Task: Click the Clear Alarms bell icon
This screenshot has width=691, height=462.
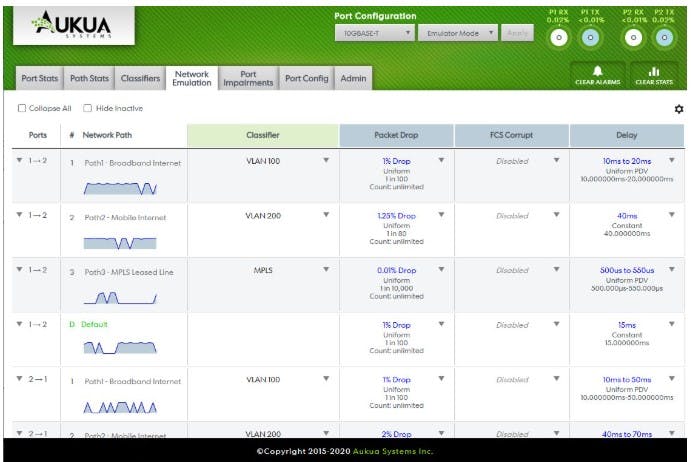Action: tap(598, 72)
